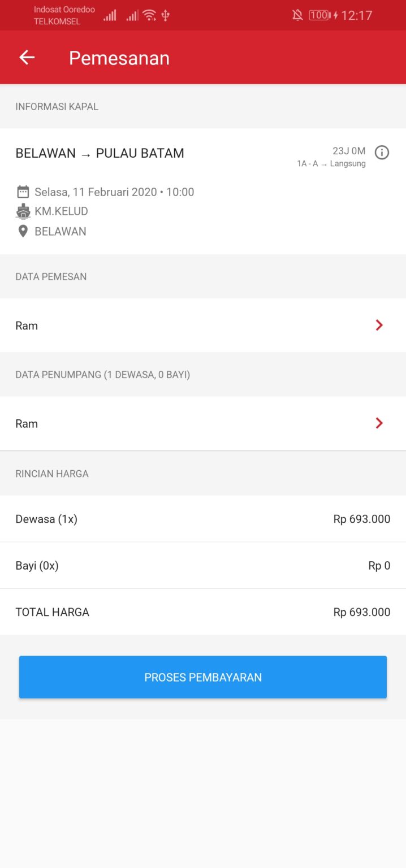Tap the muted notification bell in status bar

(297, 15)
